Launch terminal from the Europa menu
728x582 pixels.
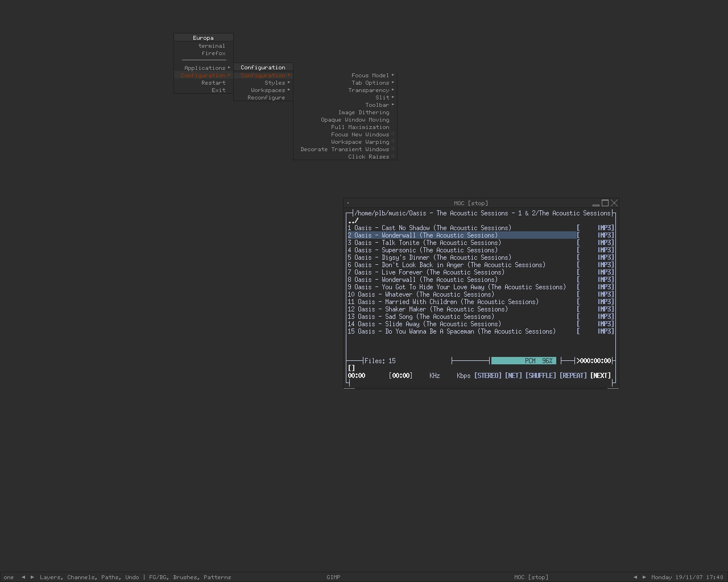click(x=204, y=46)
